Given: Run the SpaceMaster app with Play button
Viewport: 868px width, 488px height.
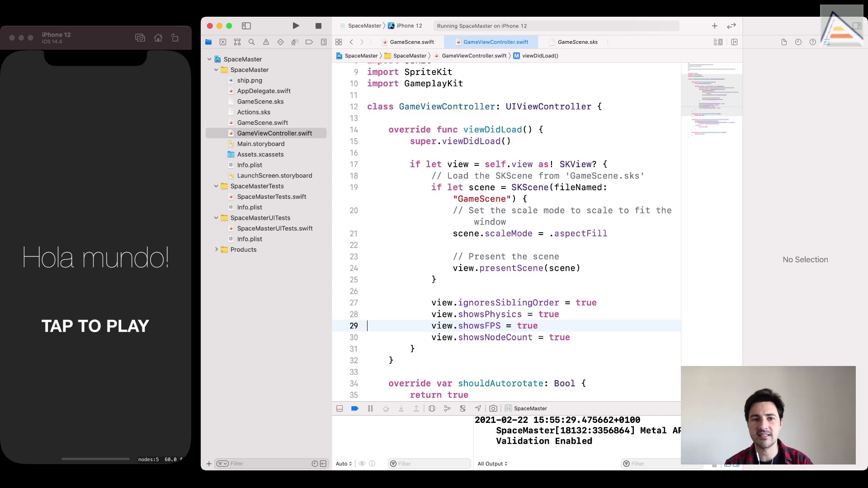Looking at the screenshot, I should [296, 26].
